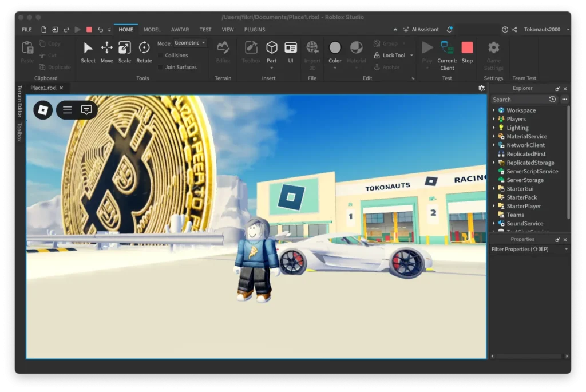Switch to the VIEW tab

click(228, 30)
